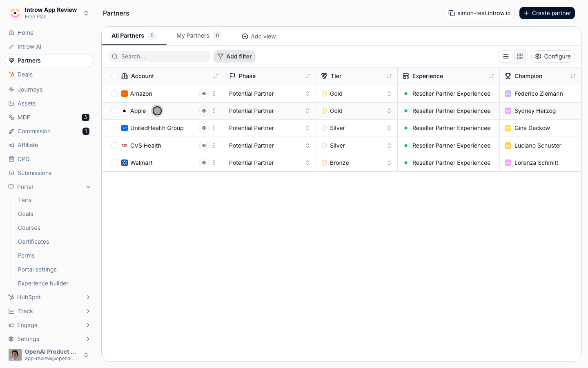Check the Apple row checkbox
This screenshot has width=588, height=368.
point(115,111)
